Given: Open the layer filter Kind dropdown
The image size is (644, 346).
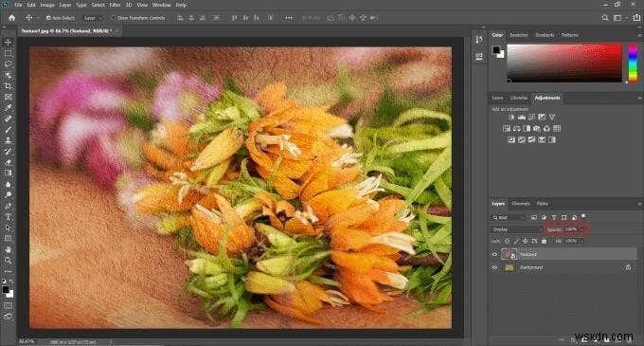Looking at the screenshot, I should click(x=509, y=217).
